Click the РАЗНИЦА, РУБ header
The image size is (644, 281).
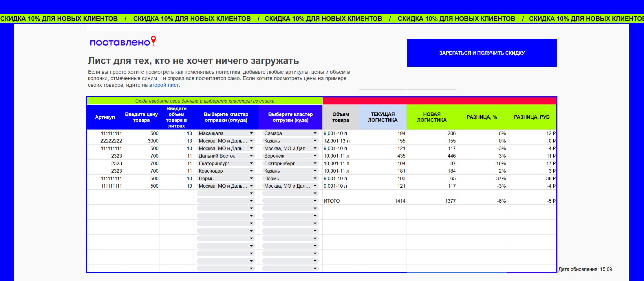(532, 117)
